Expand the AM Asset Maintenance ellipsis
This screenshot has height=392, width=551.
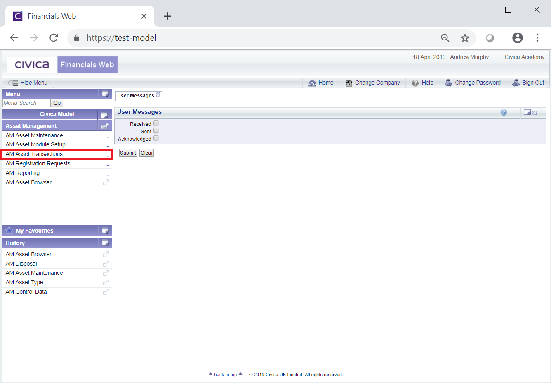pos(107,136)
